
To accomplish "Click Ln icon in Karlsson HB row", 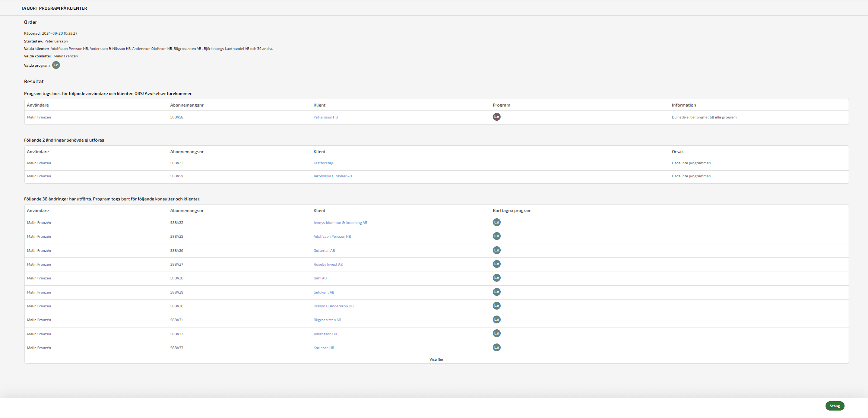I will click(x=497, y=347).
